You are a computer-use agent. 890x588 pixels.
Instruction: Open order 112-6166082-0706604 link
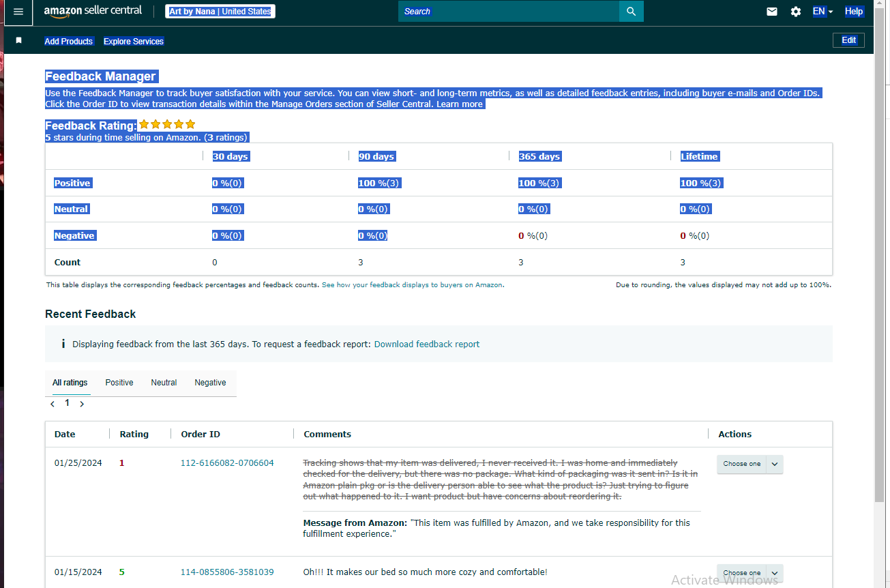pyautogui.click(x=227, y=463)
